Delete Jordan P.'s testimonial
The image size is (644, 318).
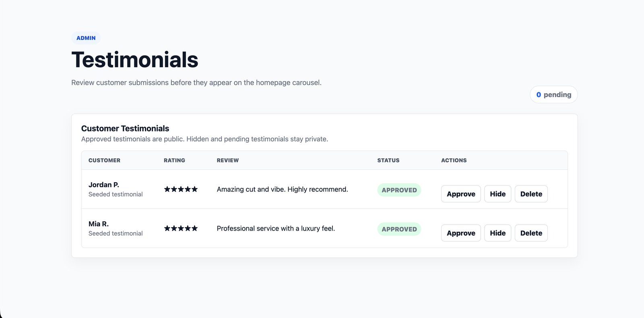pos(531,194)
